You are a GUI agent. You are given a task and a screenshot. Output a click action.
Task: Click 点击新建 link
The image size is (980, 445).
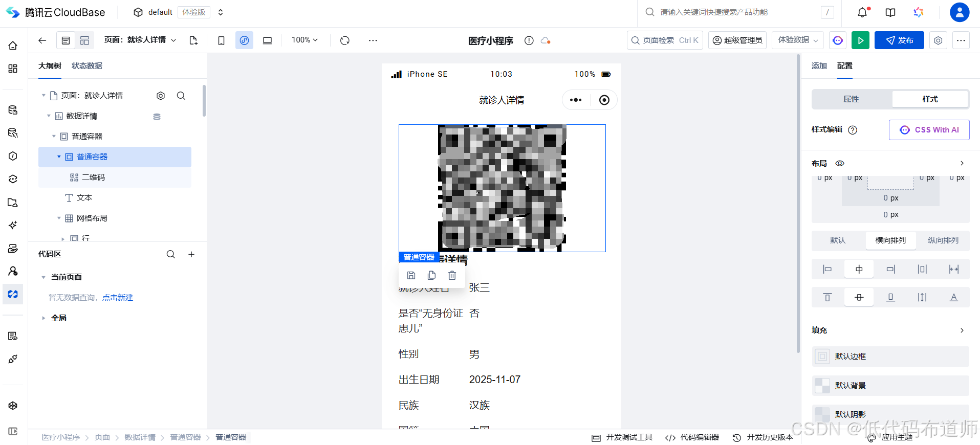pyautogui.click(x=118, y=298)
